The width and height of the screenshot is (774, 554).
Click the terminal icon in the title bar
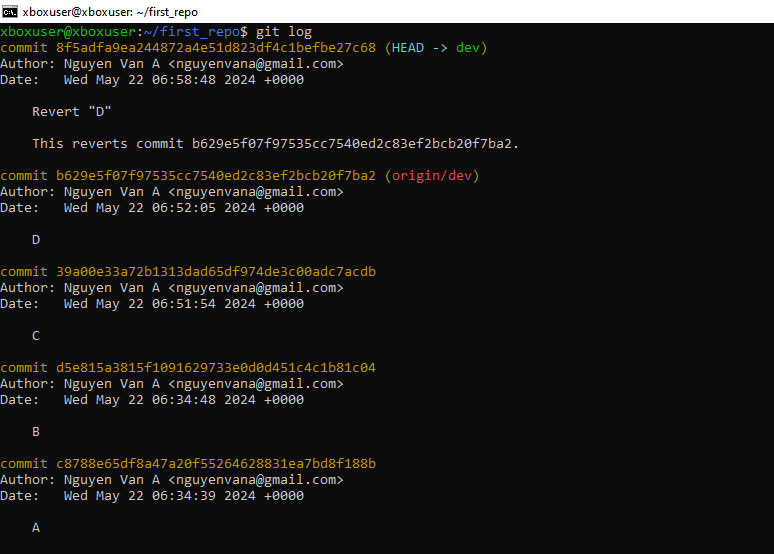point(10,11)
